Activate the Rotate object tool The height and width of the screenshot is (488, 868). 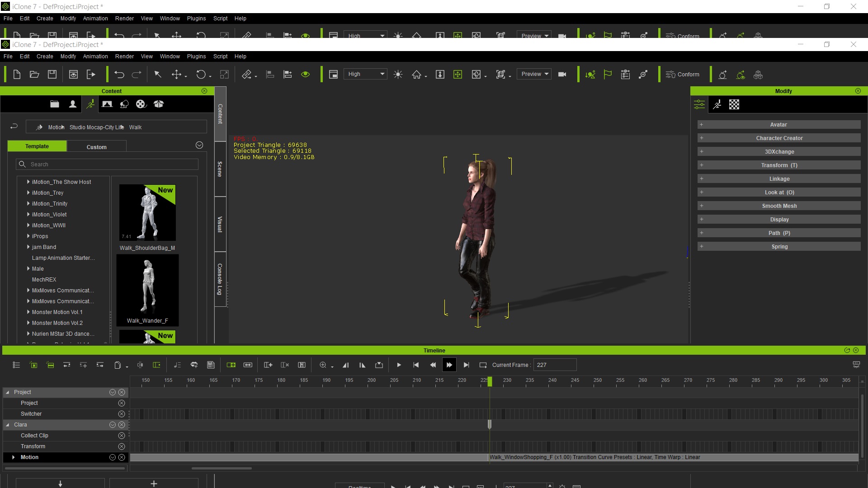201,75
